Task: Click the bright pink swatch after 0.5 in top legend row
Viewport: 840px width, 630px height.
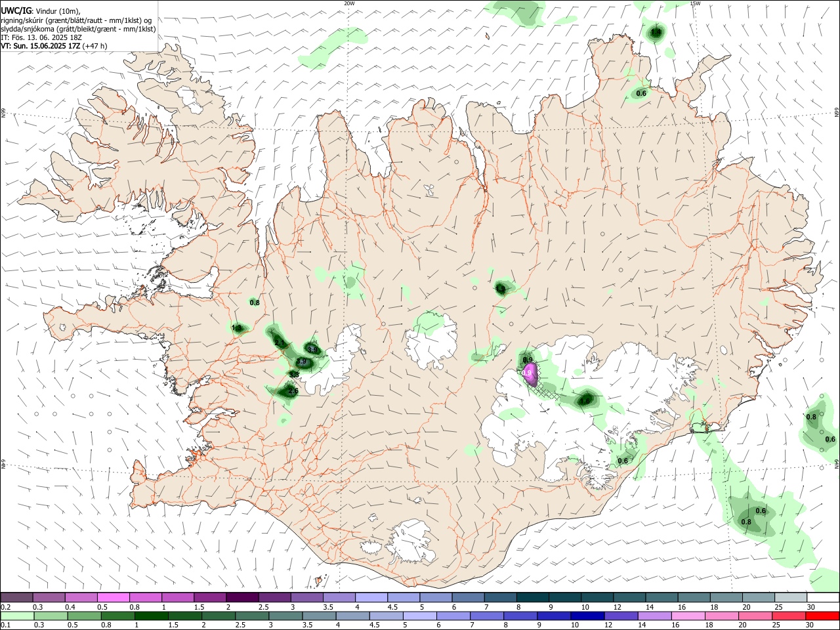Action: [113, 598]
